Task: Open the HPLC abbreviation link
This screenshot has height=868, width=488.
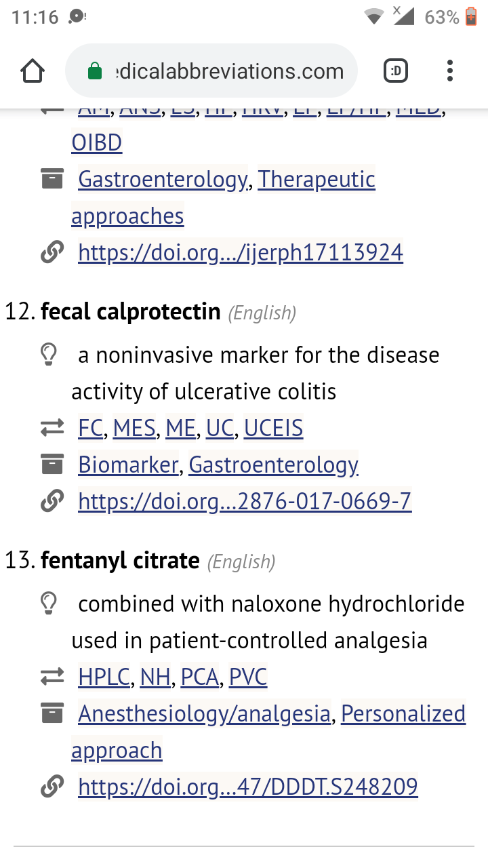Action: tap(104, 677)
